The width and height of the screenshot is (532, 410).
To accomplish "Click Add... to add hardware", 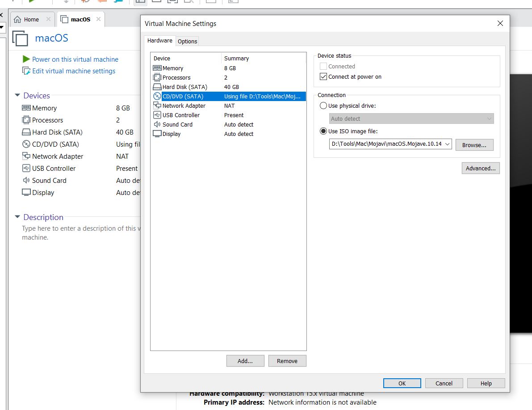I will pos(245,361).
